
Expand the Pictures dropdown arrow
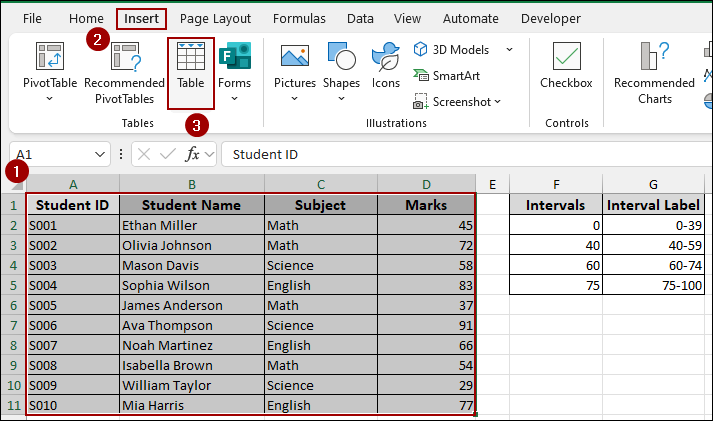point(295,98)
